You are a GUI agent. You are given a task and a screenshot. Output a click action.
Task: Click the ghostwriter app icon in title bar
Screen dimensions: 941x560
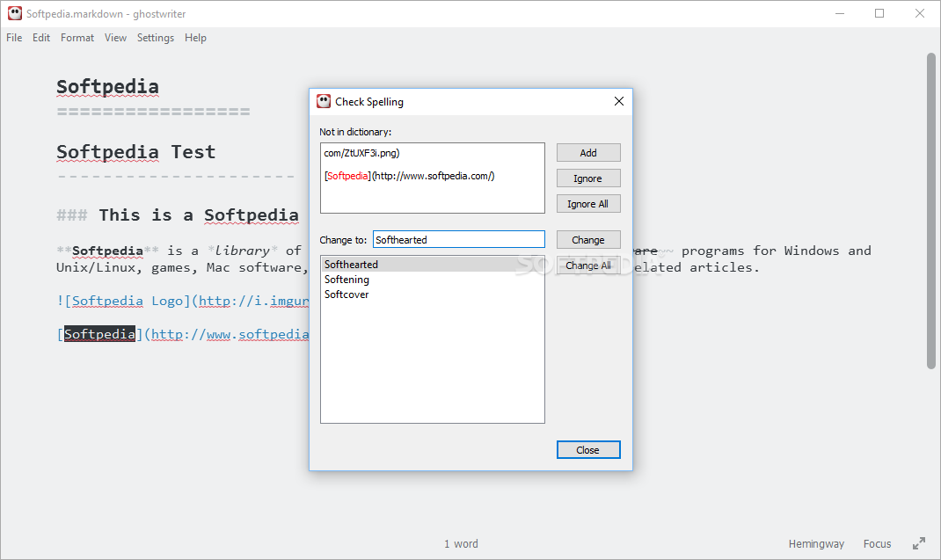(14, 13)
